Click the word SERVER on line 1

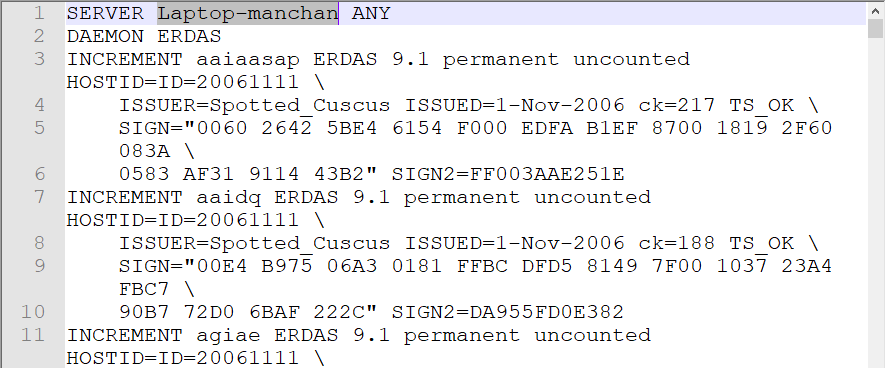point(105,14)
